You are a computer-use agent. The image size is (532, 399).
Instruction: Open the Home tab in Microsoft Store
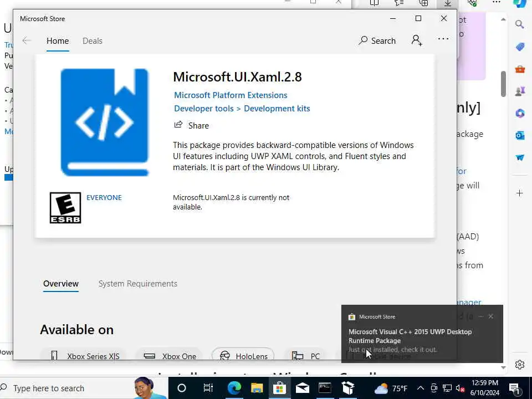coord(58,40)
